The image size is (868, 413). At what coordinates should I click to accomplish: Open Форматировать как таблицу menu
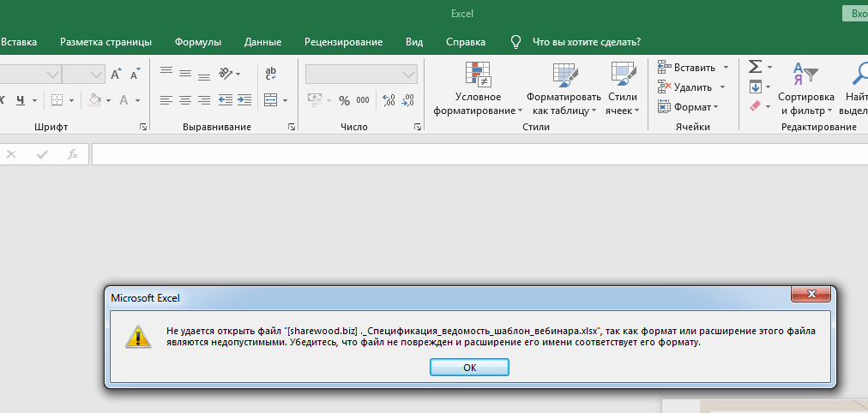(564, 88)
